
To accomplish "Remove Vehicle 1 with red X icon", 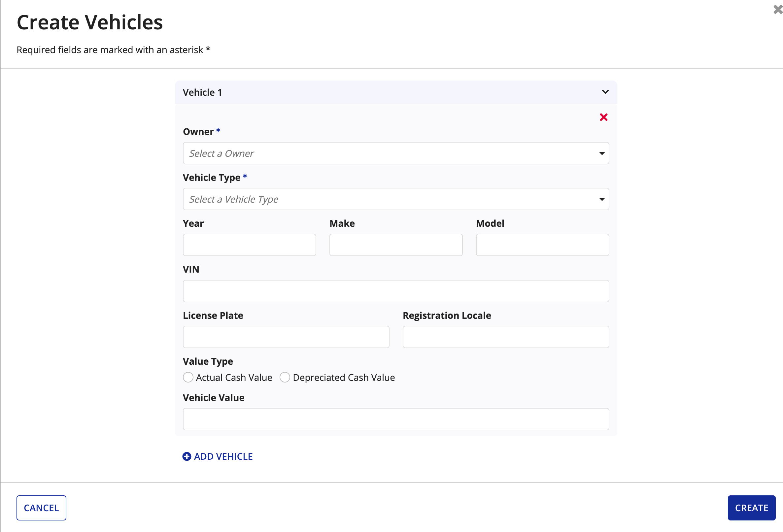I will click(603, 117).
